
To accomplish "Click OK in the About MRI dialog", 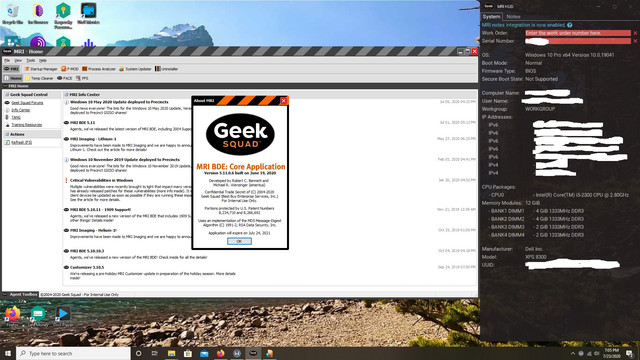I will pos(239,241).
